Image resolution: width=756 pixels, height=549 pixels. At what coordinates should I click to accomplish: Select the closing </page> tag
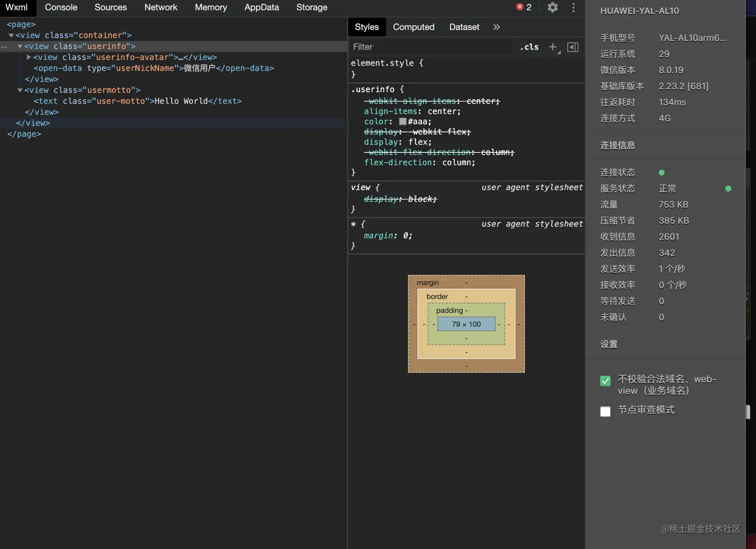(24, 134)
